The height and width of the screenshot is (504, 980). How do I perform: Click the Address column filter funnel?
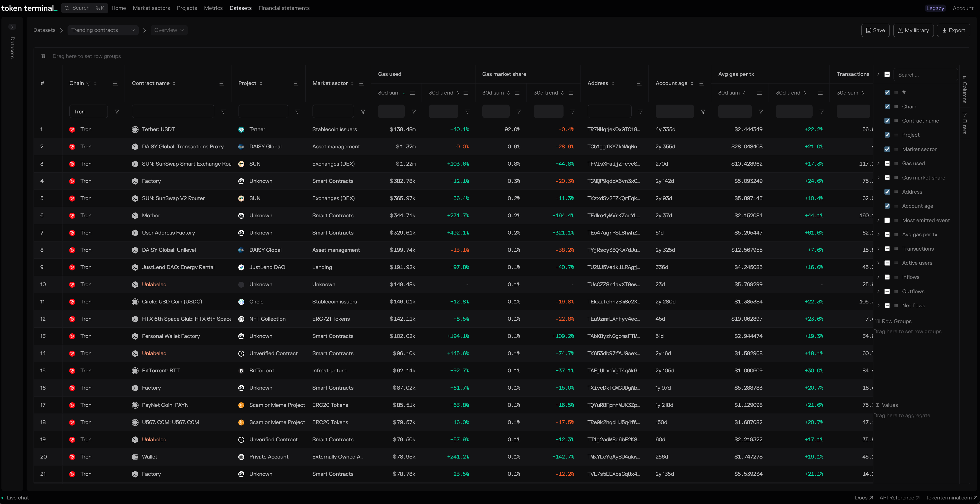point(640,112)
